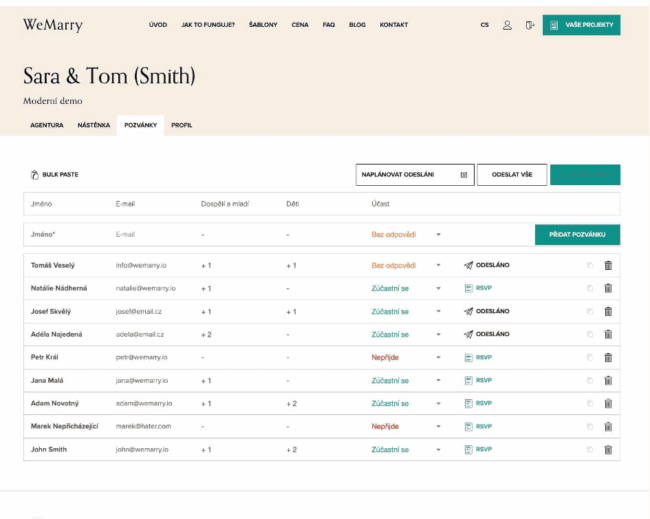The image size is (650, 519).
Task: Delete Marek Nepřicházející invitation via trash icon
Action: pos(608,426)
